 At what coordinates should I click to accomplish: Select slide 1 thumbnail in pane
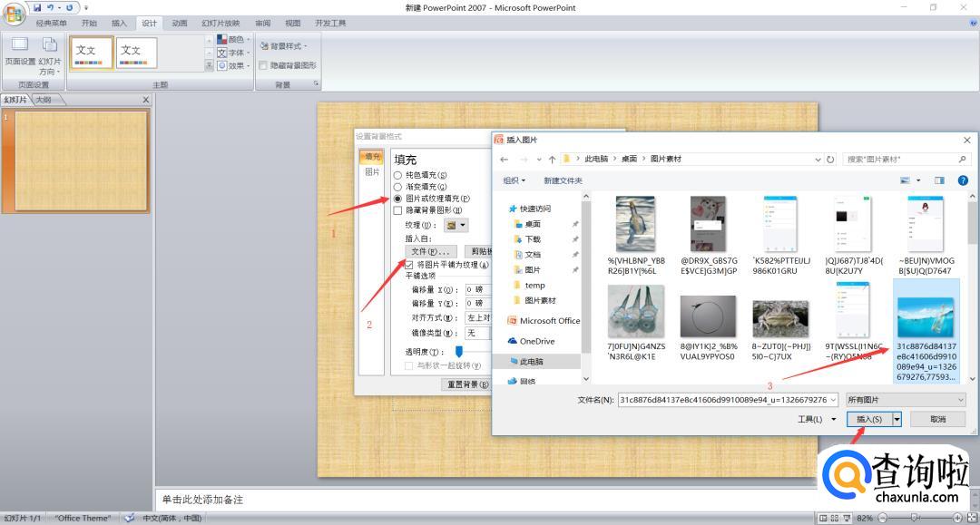pos(82,161)
